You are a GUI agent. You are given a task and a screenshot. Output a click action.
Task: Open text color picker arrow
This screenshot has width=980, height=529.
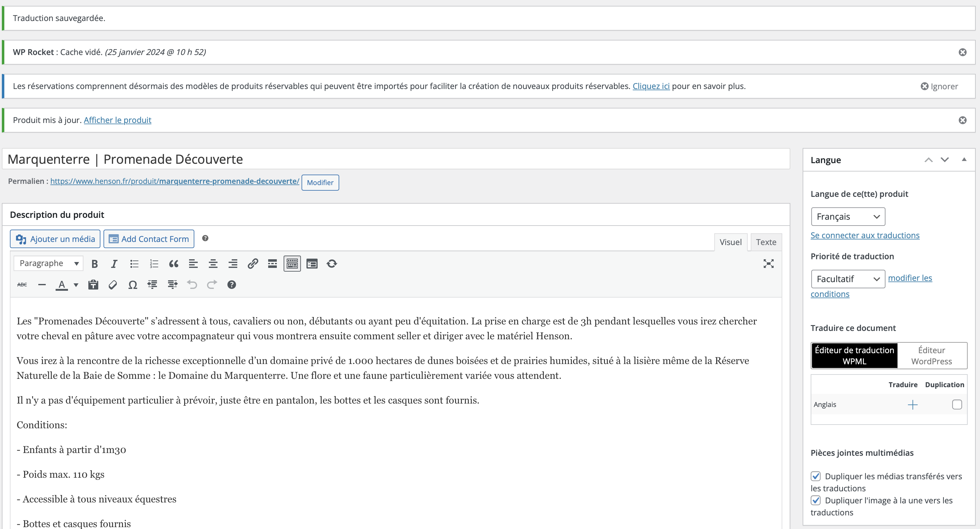point(76,285)
